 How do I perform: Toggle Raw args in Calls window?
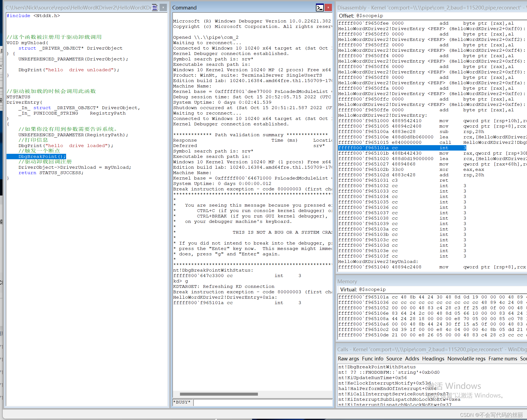tap(348, 359)
